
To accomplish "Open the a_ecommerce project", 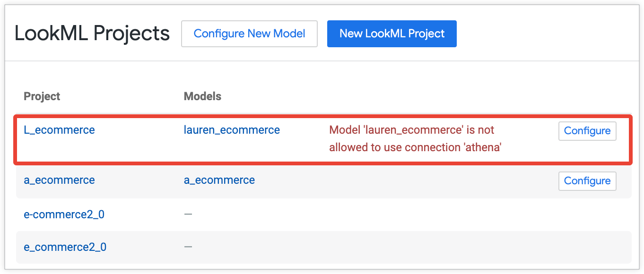I will pyautogui.click(x=59, y=180).
